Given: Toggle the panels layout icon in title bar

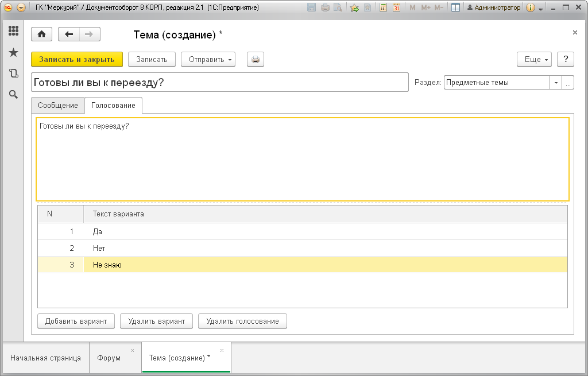Looking at the screenshot, I should [455, 7].
